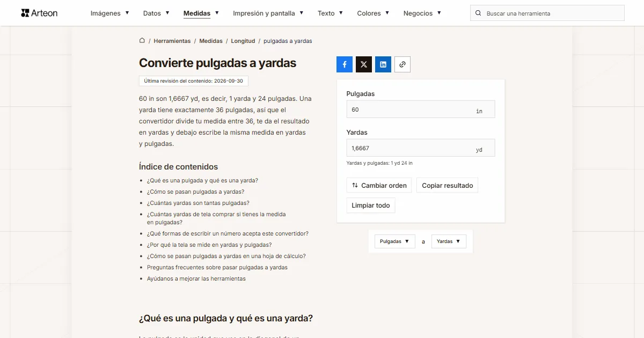Screen dimensions: 644x338
Task: Click the Última revisión del contenido badge
Action: (194, 81)
